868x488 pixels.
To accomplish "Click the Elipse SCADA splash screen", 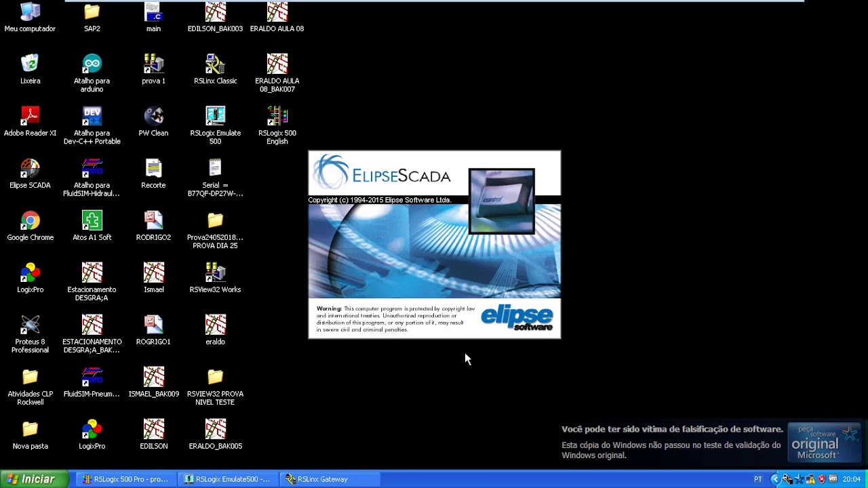I will [435, 245].
